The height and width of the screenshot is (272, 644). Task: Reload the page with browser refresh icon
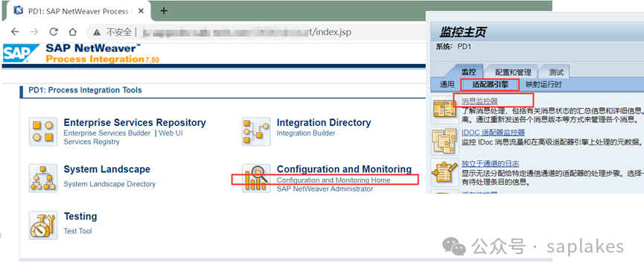point(54,32)
